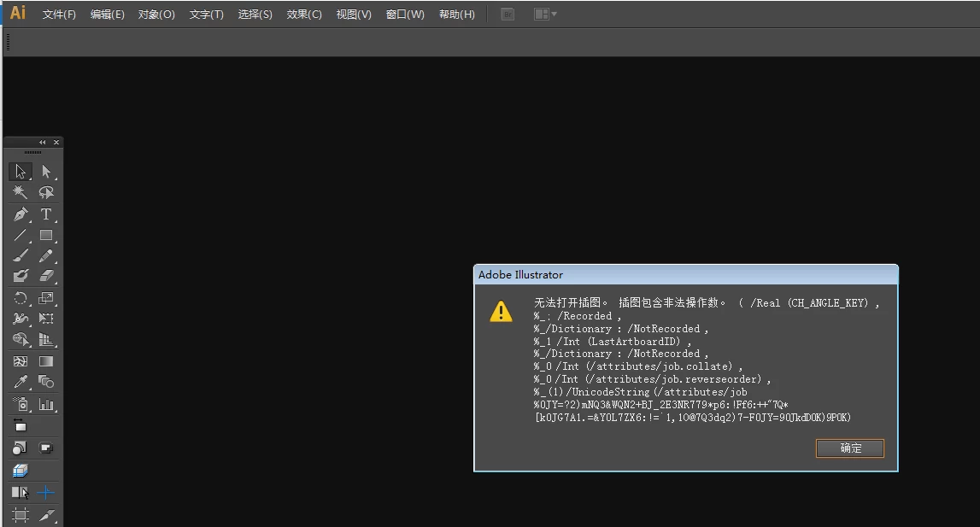
Task: Click the "job.collate" error line
Action: 638,366
